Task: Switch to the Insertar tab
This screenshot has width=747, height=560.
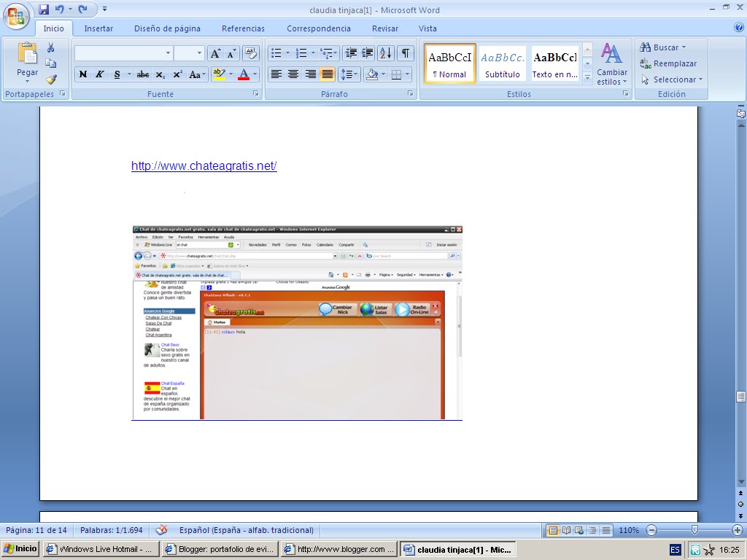Action: [98, 28]
